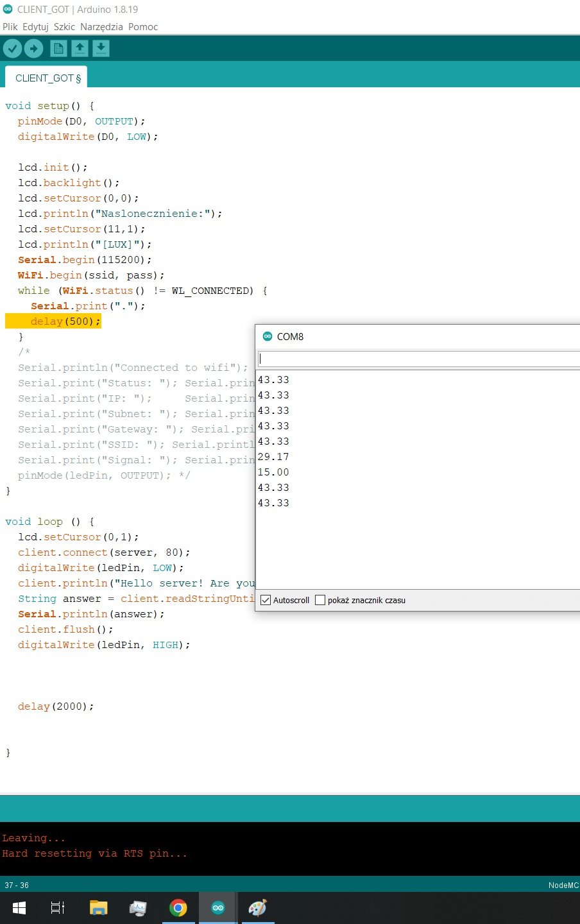
Task: Open Paint from the taskbar
Action: pyautogui.click(x=257, y=908)
